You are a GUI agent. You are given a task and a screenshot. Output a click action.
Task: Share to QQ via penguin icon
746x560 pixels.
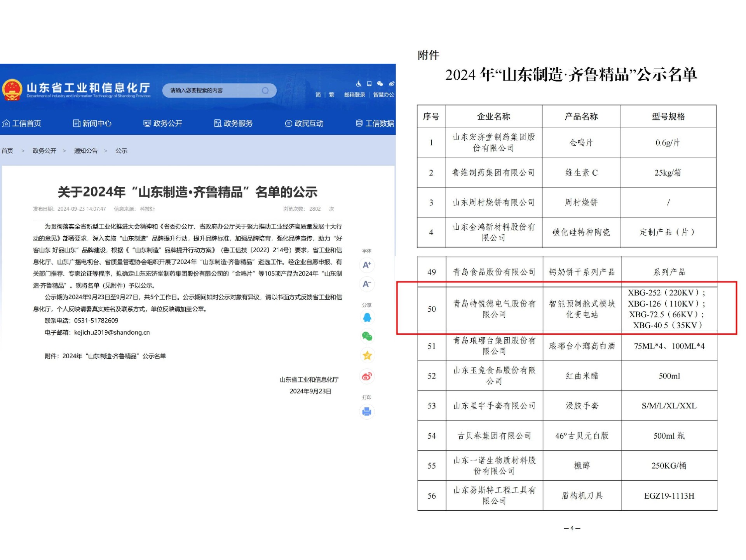(x=367, y=318)
